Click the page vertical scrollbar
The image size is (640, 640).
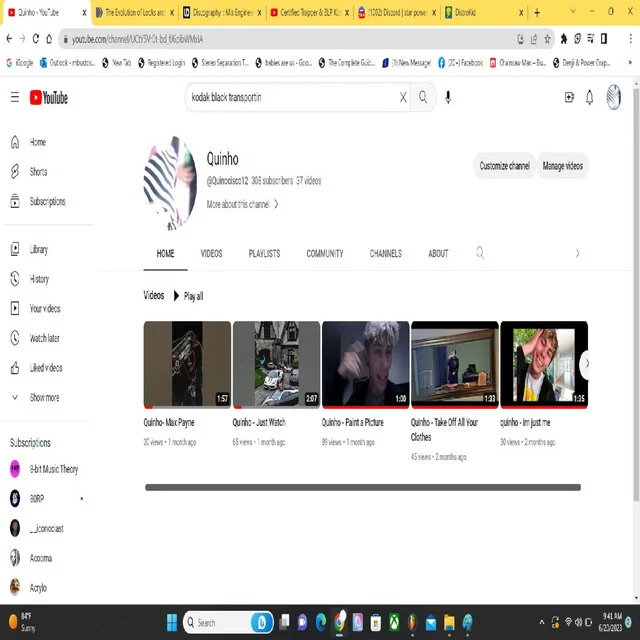(x=636, y=294)
